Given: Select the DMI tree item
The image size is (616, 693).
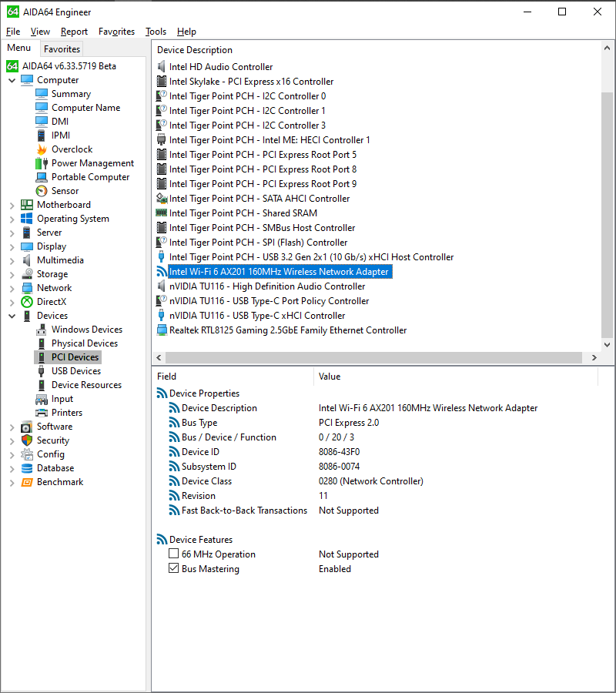Looking at the screenshot, I should 60,122.
